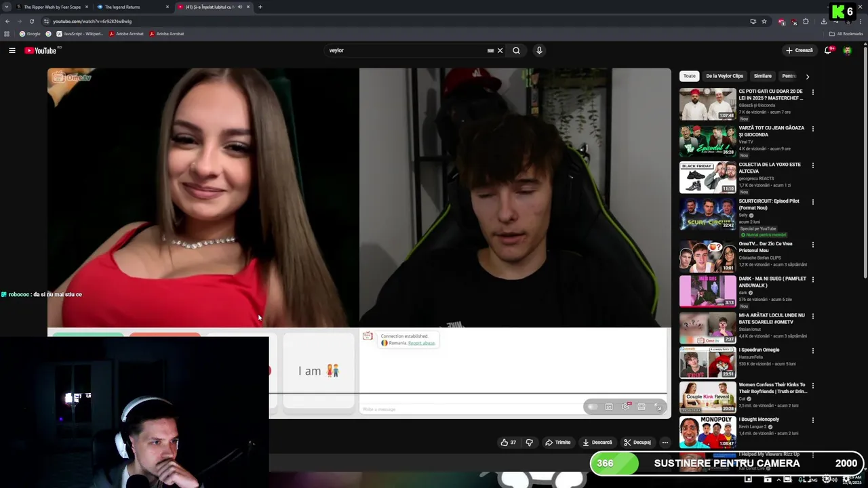Dislike the video with thumbs down
Screen dimensions: 868x488
pyautogui.click(x=529, y=443)
